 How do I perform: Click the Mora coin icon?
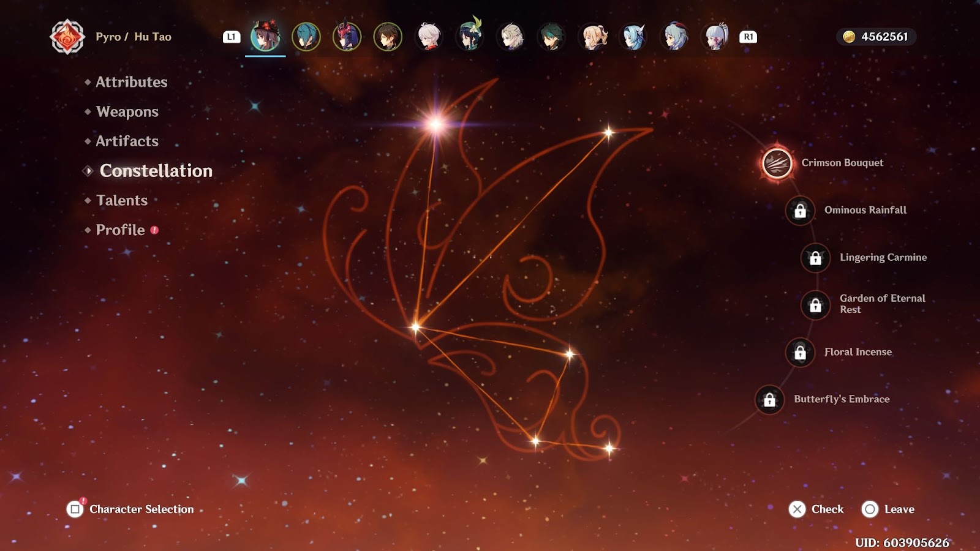[x=849, y=37]
